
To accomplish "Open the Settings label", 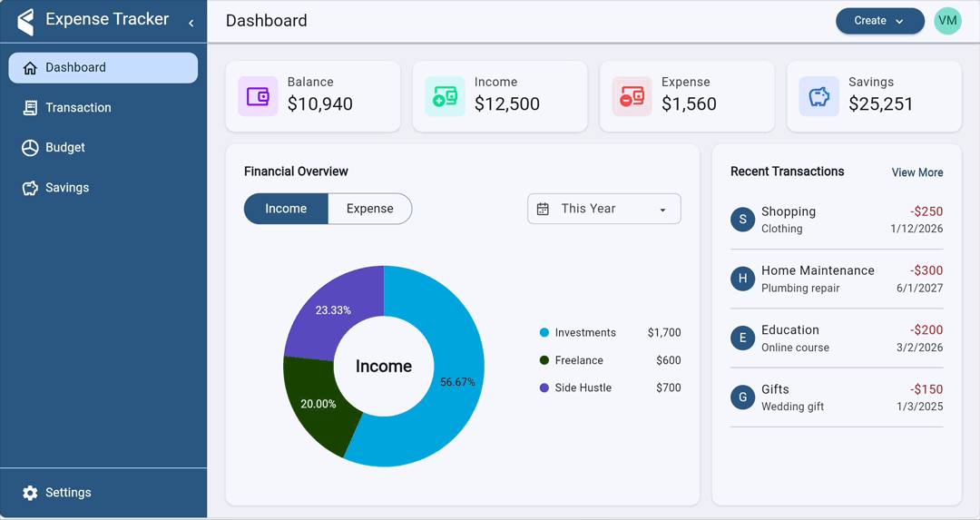I will [x=68, y=493].
